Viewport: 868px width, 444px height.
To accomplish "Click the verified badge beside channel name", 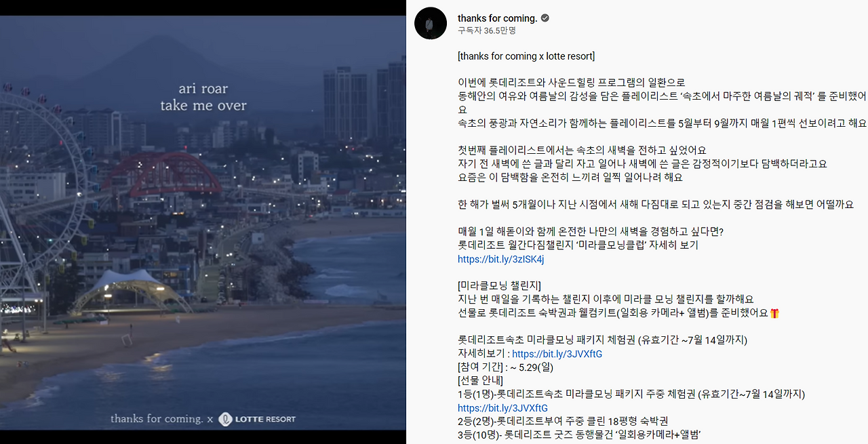I will click(x=545, y=18).
